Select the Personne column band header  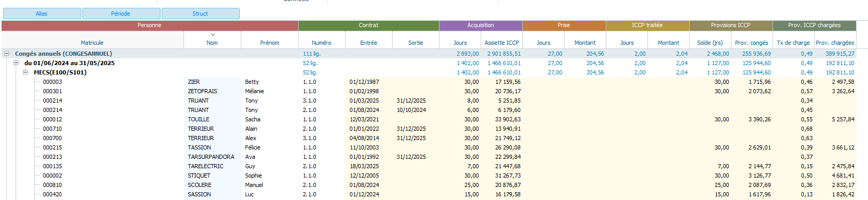click(150, 25)
